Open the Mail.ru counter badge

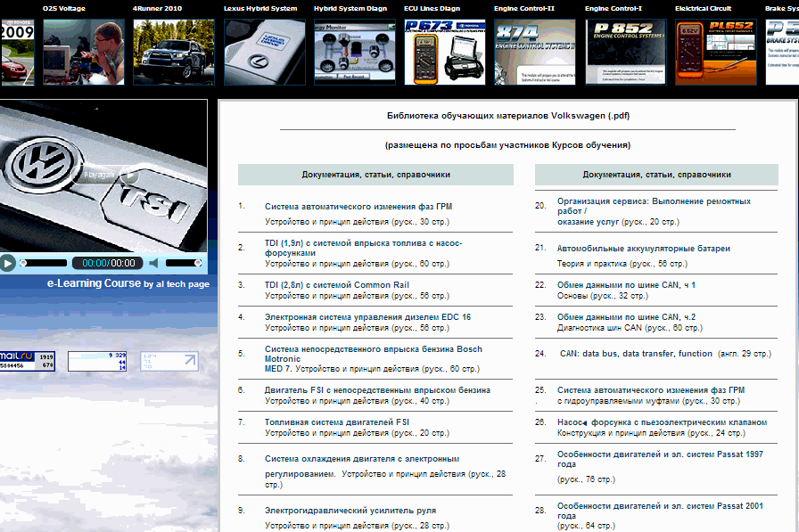point(27,361)
